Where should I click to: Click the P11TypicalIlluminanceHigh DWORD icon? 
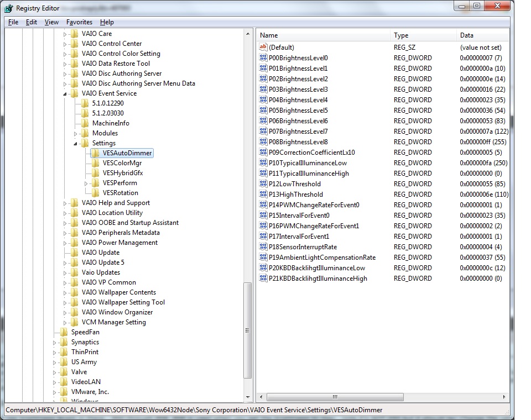tap(263, 173)
